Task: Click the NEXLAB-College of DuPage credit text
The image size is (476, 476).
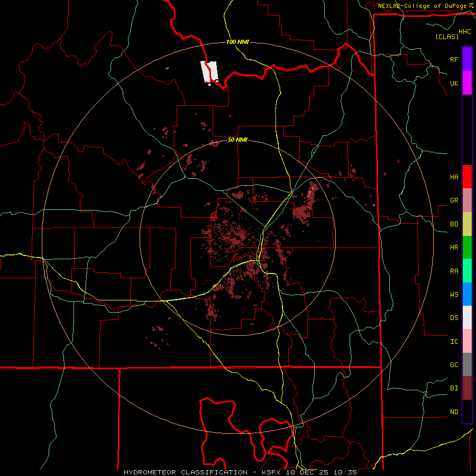Action: pos(422,6)
